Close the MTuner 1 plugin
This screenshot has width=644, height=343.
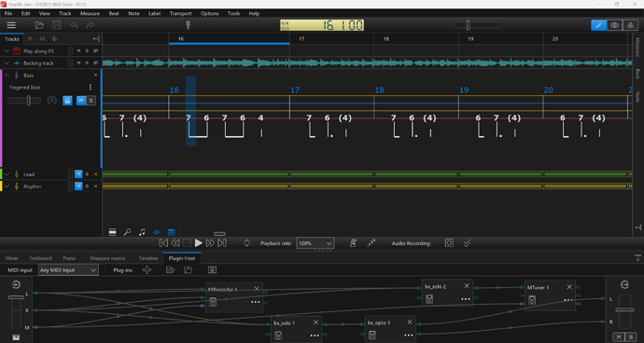pyautogui.click(x=569, y=287)
